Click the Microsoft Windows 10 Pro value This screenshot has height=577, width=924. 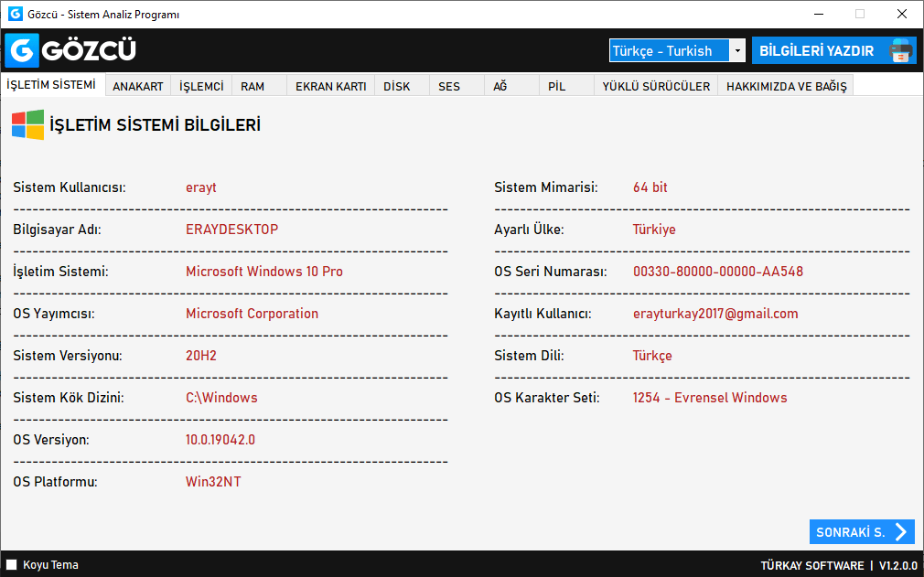click(x=264, y=272)
